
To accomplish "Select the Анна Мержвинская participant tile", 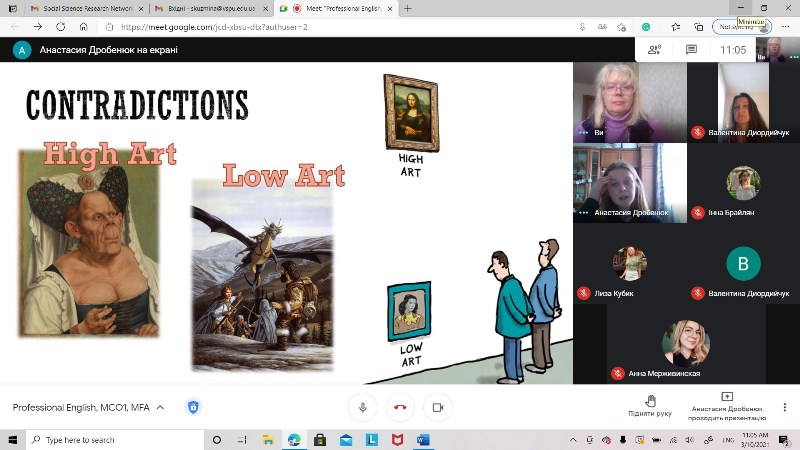I will pos(686,344).
